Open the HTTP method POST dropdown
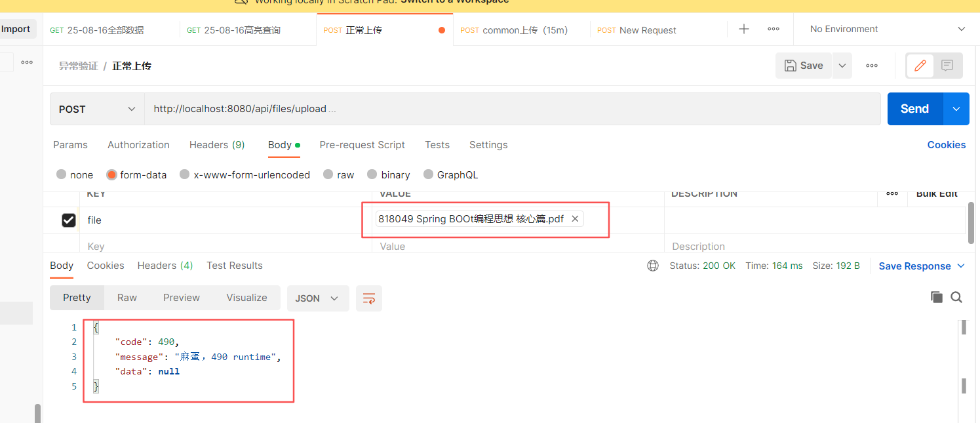 [97, 109]
